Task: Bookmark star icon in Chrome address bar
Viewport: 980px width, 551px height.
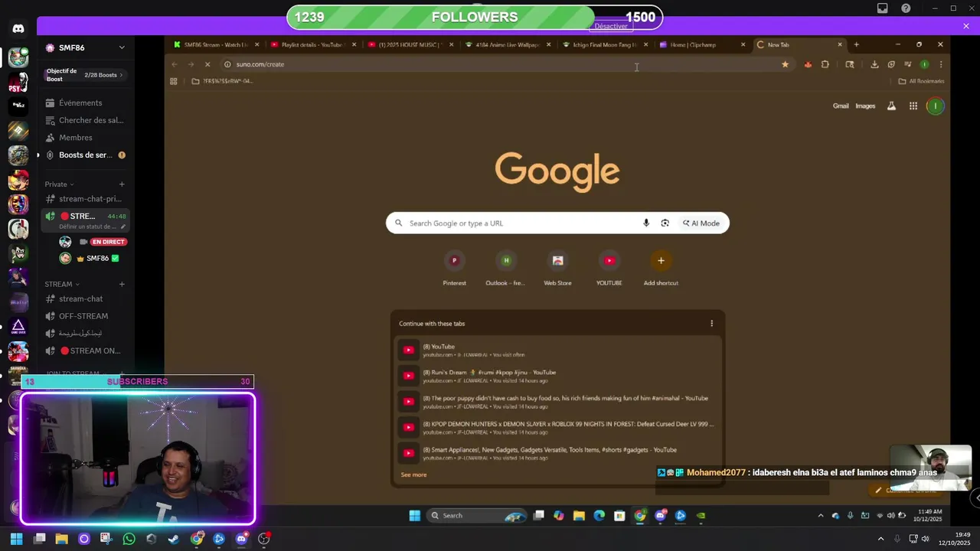Action: [x=785, y=64]
